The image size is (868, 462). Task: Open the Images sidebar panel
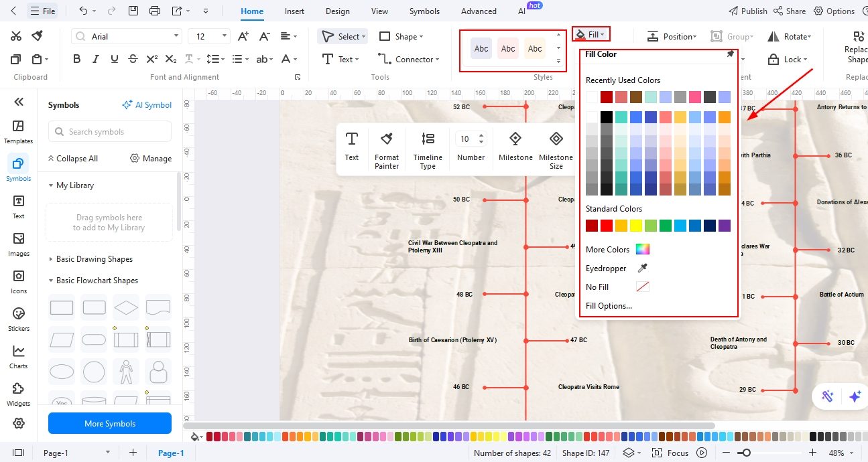[18, 244]
